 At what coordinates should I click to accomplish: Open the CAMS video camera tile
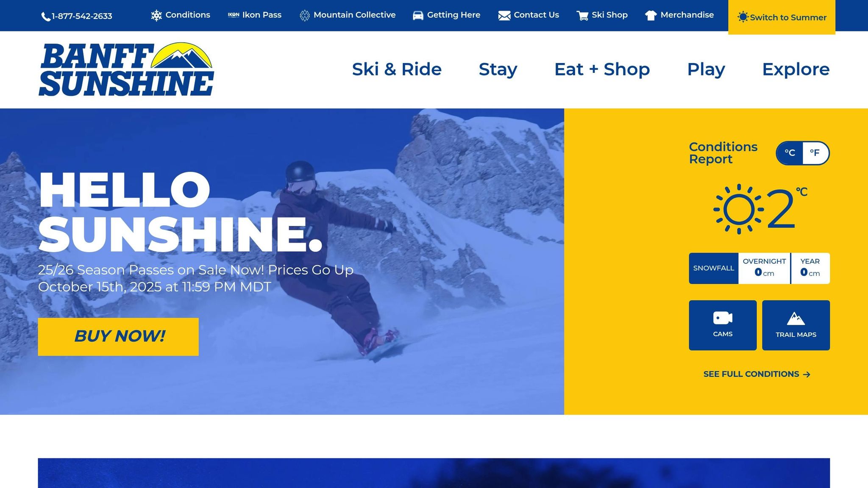723,325
